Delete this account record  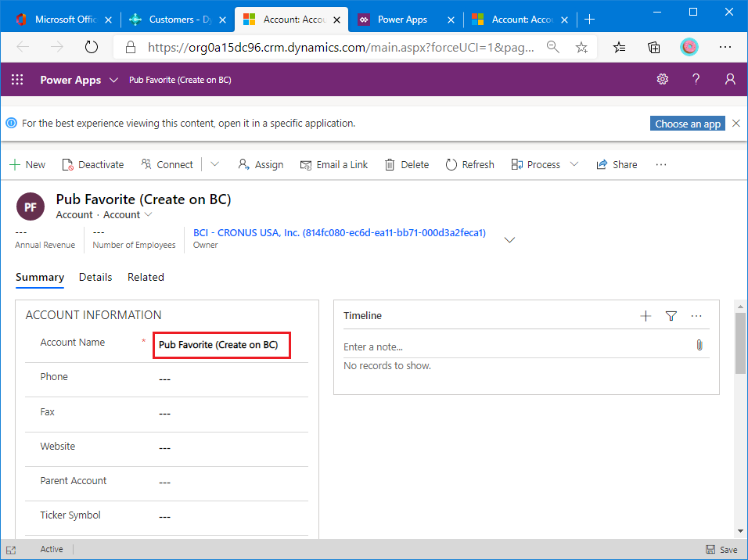click(x=407, y=164)
